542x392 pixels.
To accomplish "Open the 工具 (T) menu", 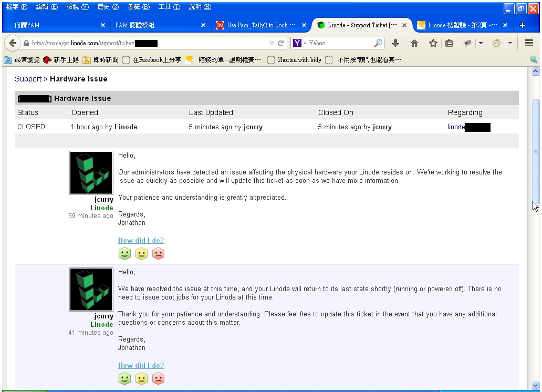I will 169,7.
